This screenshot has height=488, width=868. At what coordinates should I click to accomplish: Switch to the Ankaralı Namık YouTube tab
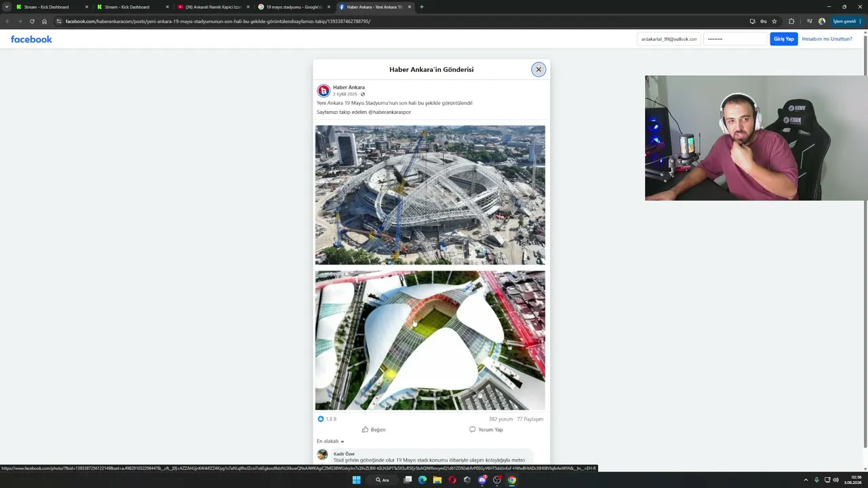(x=214, y=7)
